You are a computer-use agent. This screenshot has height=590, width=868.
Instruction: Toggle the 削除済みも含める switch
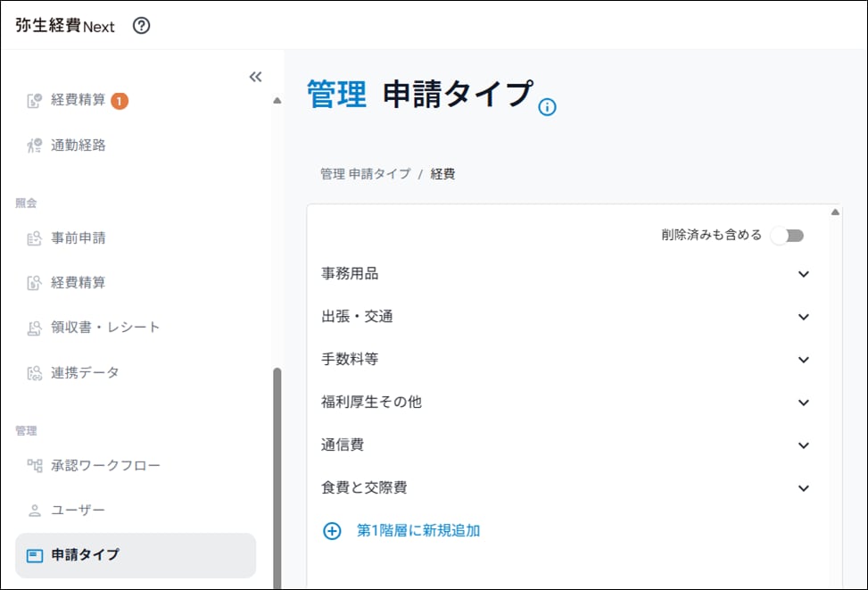pos(787,236)
